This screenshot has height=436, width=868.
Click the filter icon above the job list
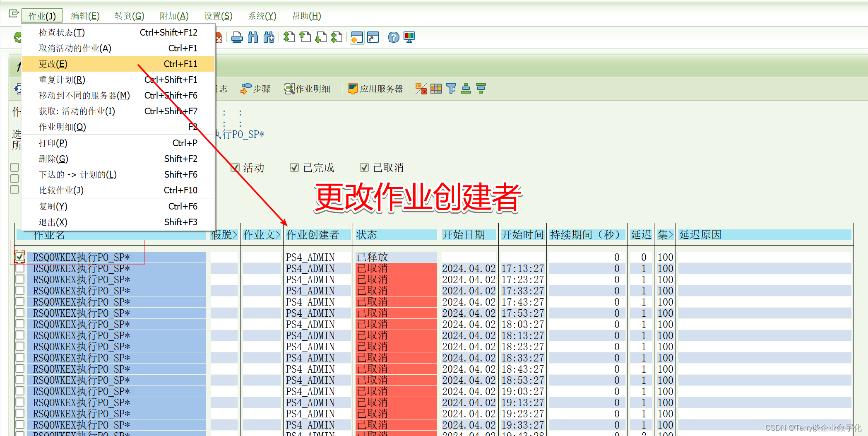point(451,88)
